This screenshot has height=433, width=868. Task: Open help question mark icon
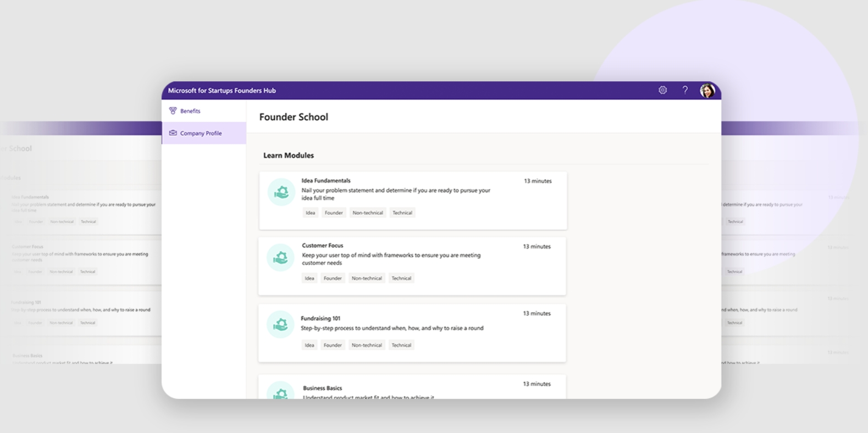[685, 90]
